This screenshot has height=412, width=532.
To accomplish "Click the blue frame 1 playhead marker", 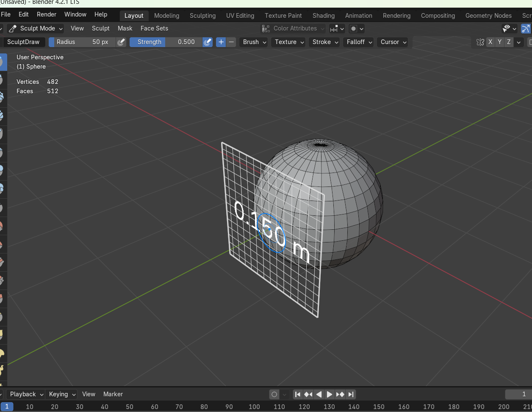I will pos(7,407).
